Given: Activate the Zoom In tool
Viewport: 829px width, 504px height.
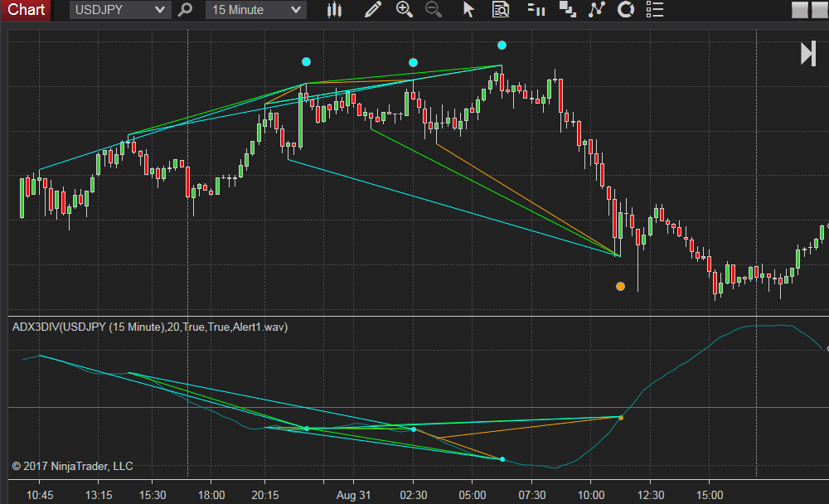Looking at the screenshot, I should point(405,10).
